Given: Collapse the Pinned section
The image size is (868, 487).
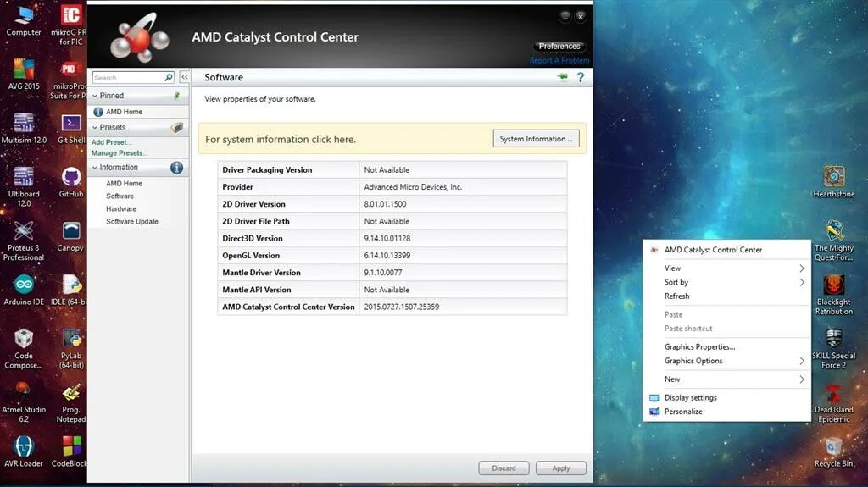Looking at the screenshot, I should 95,96.
